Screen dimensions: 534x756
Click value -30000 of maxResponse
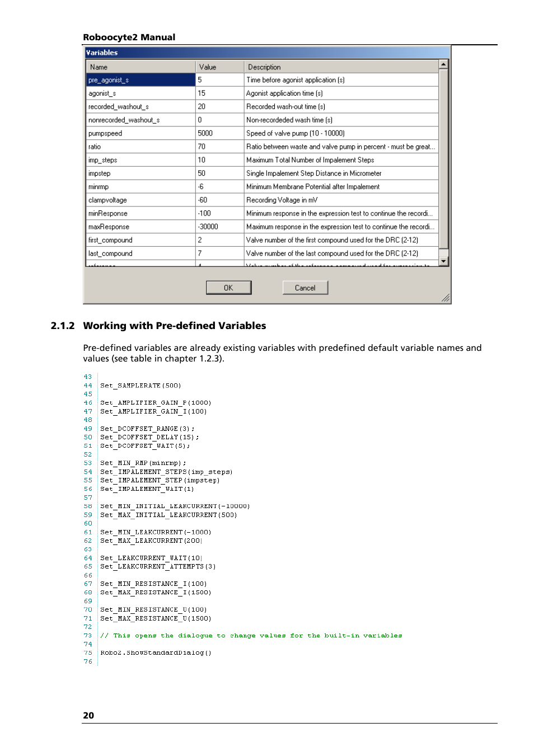(208, 227)
